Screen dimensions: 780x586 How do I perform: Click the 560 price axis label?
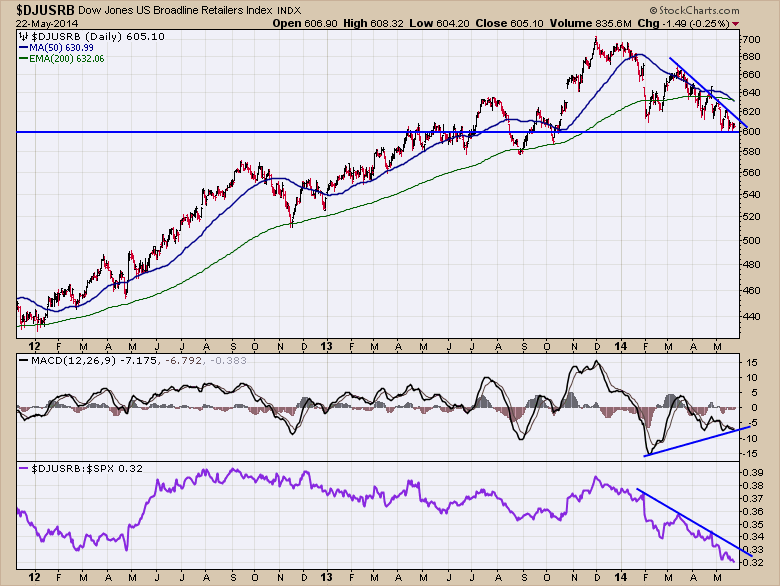751,173
